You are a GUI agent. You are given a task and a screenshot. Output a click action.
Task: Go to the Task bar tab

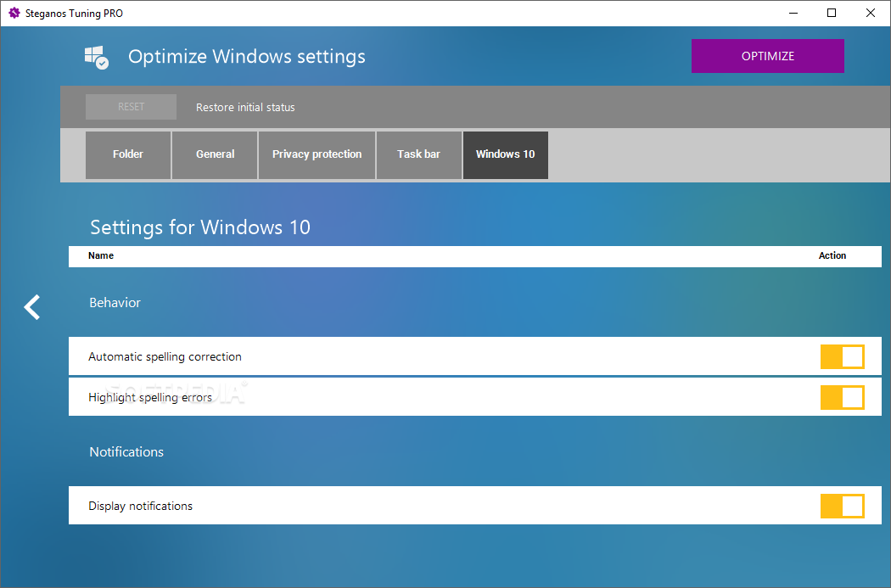pyautogui.click(x=419, y=155)
